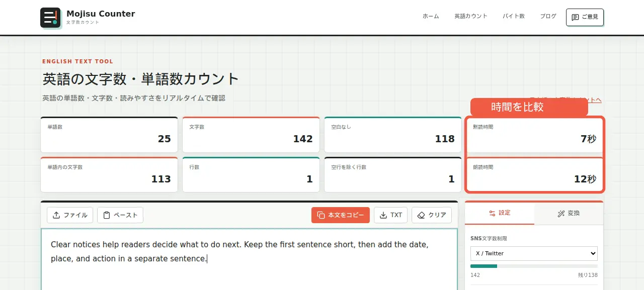The image size is (644, 290).
Task: Click the magic wand icon in 変換 tab
Action: 561,214
